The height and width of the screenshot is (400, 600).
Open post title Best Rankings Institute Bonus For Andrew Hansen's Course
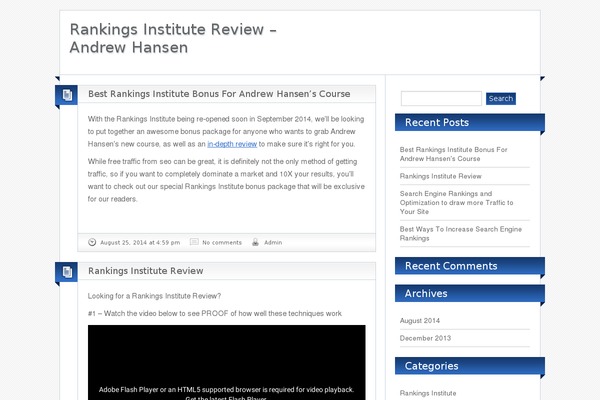click(x=219, y=94)
